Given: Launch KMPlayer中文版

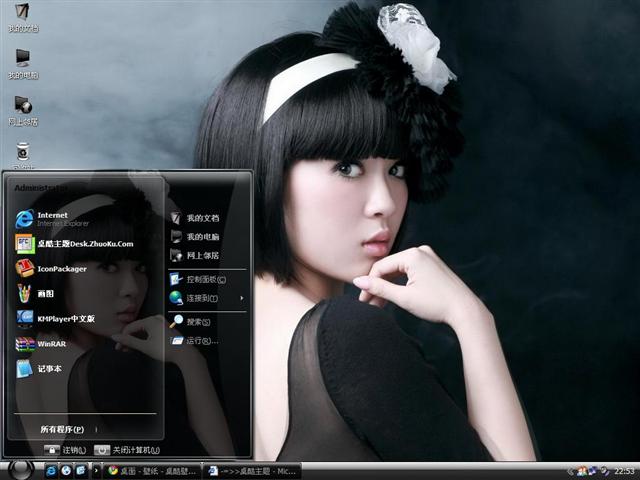Looking at the screenshot, I should click(55, 319).
